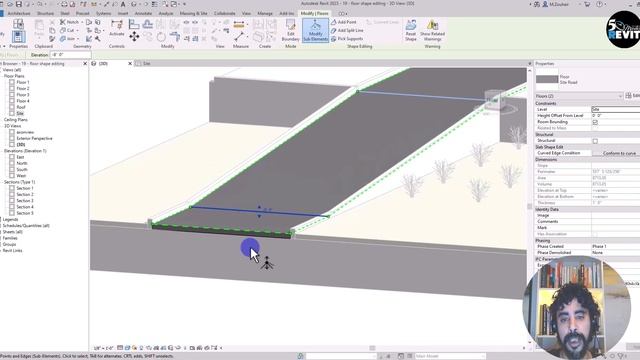Click the Properties ribbon icon
The image size is (640, 360).
tap(18, 36)
